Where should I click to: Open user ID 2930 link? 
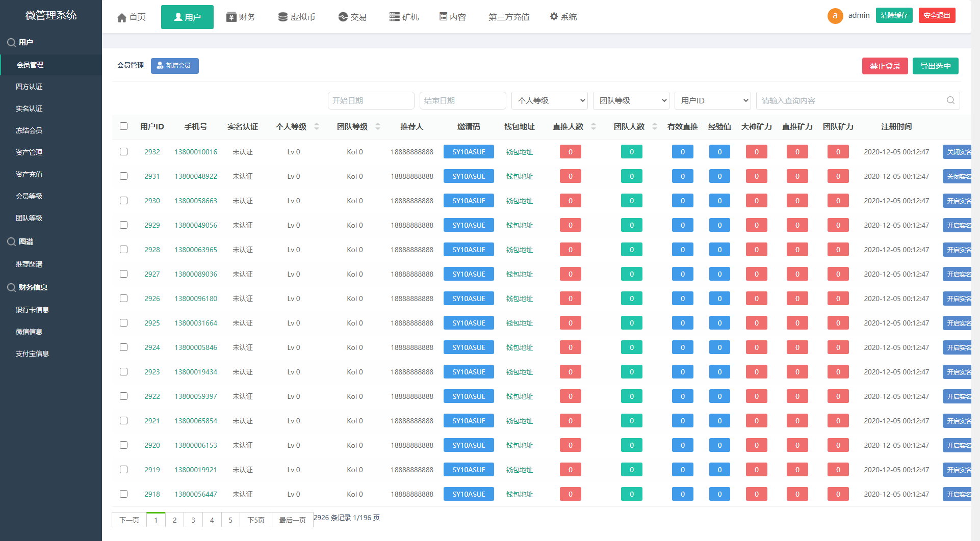(152, 201)
